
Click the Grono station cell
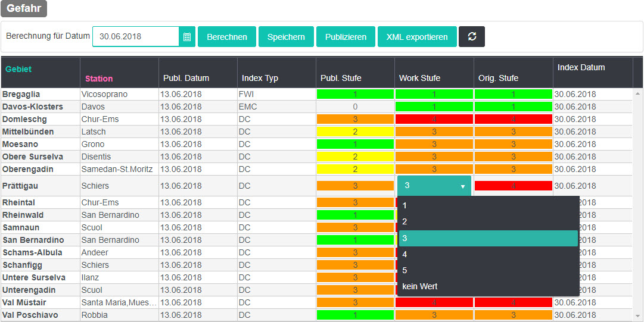120,145
